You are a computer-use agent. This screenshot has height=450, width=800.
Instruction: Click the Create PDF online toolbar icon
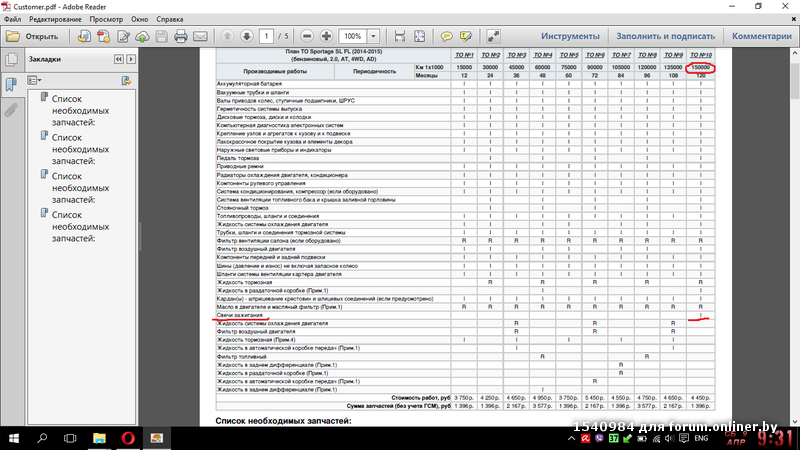point(84,36)
